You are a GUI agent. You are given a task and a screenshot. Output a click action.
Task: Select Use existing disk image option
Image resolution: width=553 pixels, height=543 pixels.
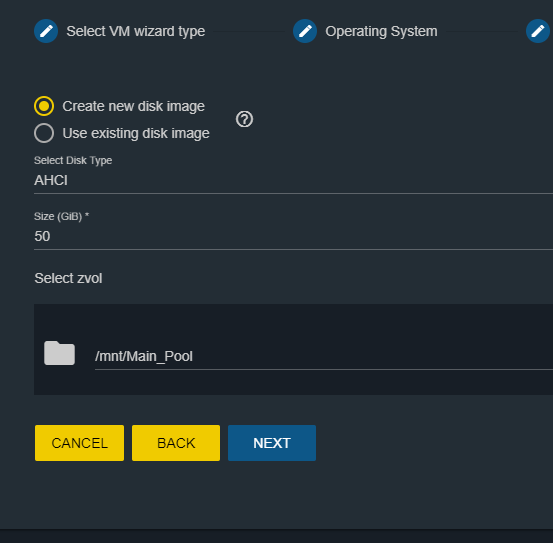44,133
